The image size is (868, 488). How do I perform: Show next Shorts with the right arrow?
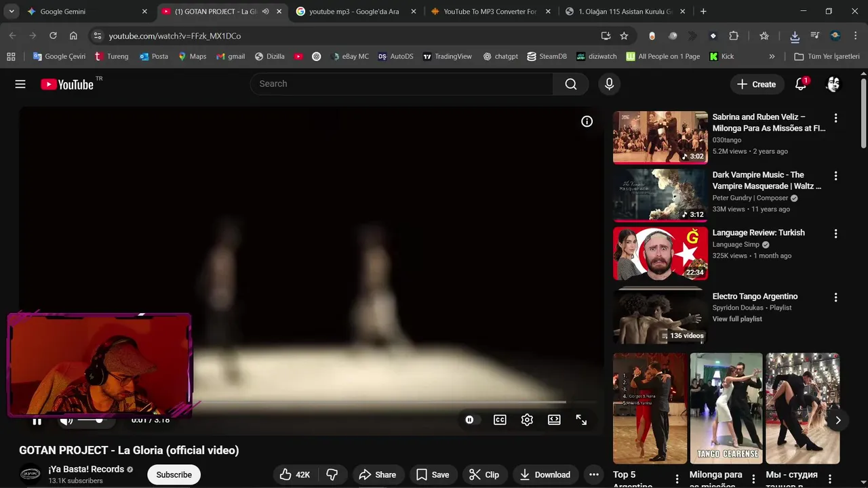point(838,420)
